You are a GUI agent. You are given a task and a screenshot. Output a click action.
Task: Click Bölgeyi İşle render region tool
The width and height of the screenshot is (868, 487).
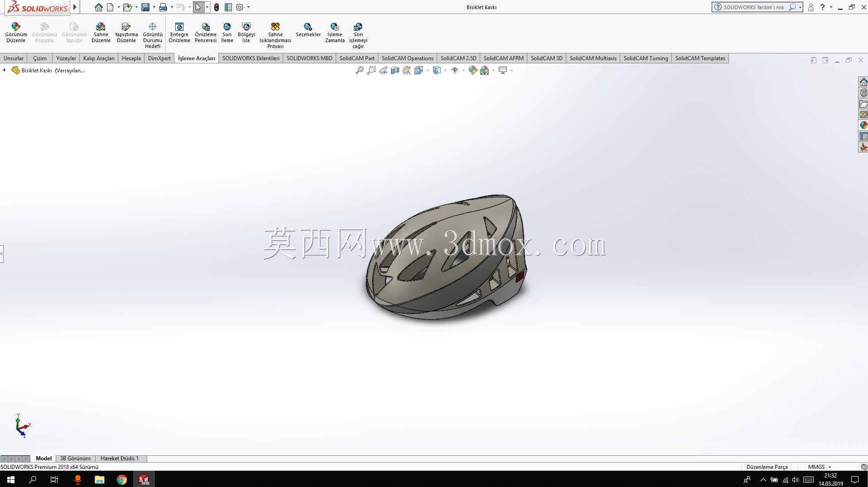pos(246,33)
